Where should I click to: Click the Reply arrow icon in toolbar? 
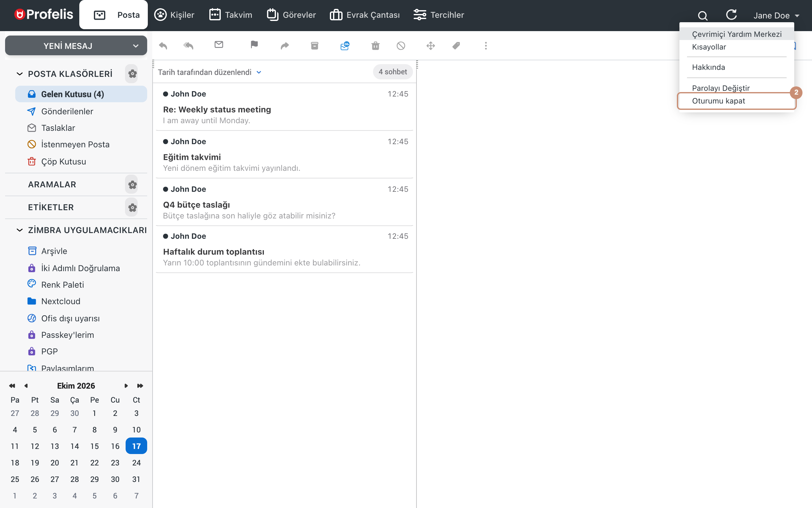pos(163,45)
